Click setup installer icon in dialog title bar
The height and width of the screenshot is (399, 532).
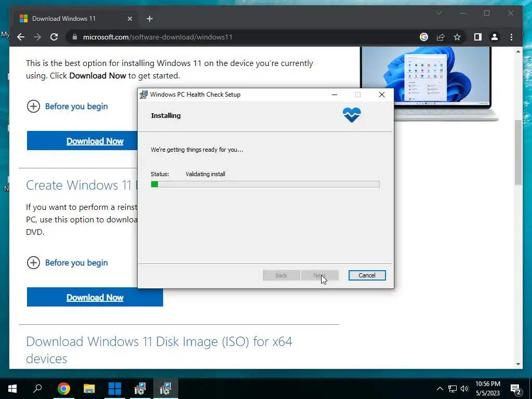(144, 95)
